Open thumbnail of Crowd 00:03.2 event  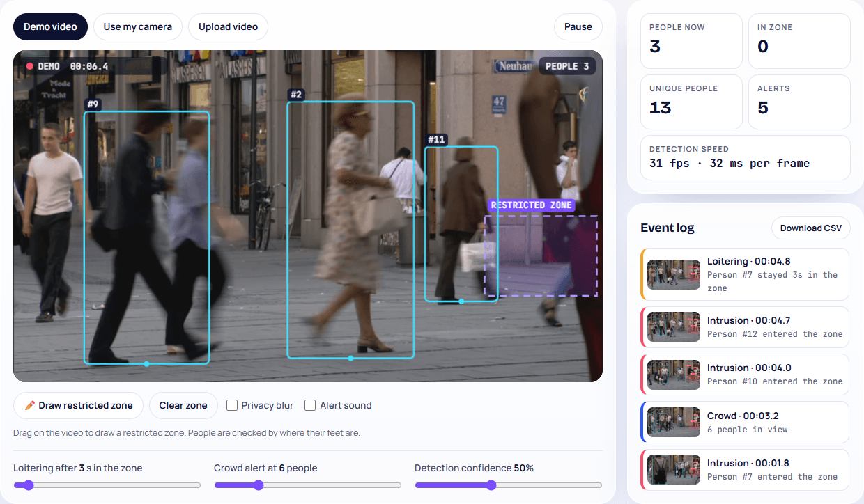(674, 422)
